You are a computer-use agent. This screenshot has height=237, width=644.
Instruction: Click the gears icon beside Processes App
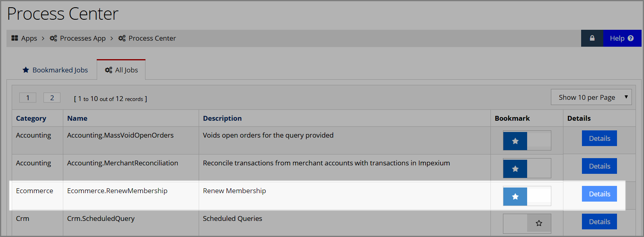click(53, 38)
